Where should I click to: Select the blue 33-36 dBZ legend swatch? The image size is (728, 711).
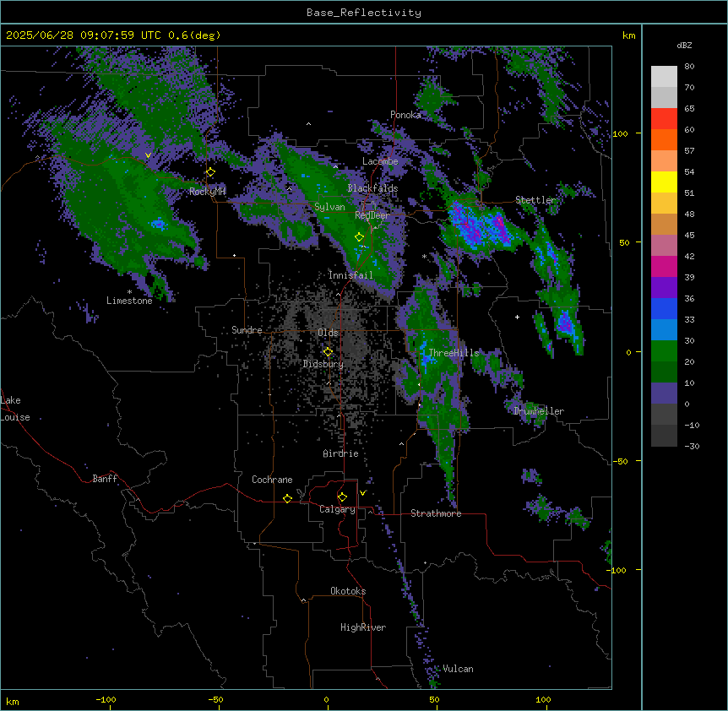click(664, 308)
